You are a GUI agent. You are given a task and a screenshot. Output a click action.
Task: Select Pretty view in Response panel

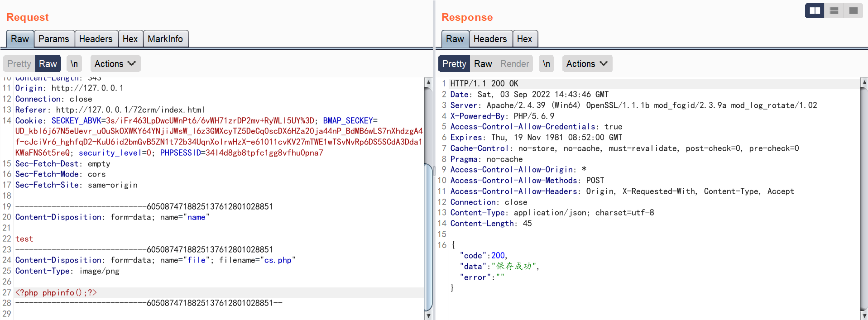[x=454, y=64]
